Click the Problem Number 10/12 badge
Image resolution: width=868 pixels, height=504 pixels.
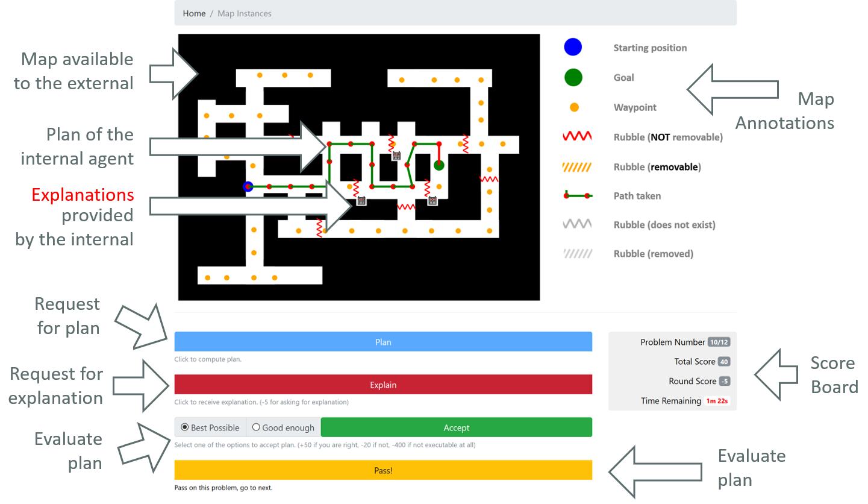click(x=719, y=342)
